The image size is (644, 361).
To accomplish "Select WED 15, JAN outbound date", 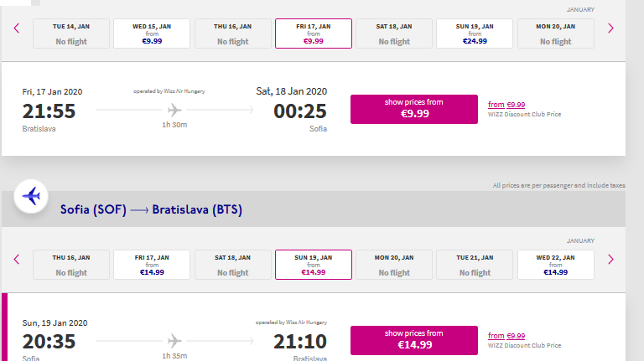I will (152, 34).
